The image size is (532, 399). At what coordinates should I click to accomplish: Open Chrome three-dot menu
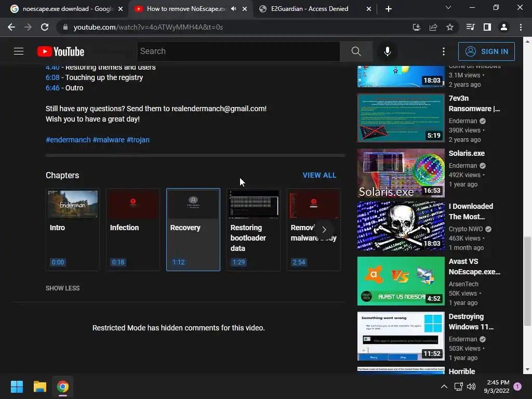521,27
